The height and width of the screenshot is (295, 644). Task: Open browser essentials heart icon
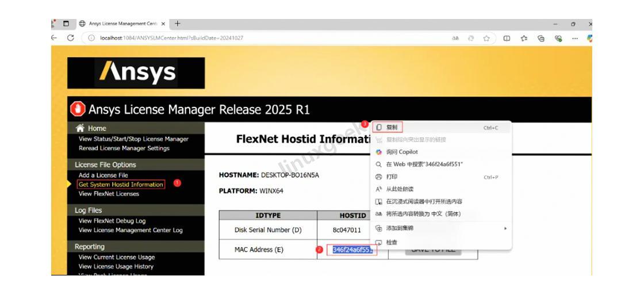point(558,38)
